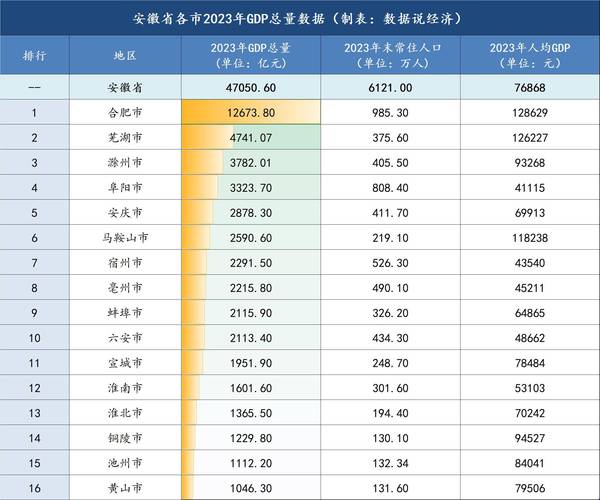
Task: Select the per-capita value 53103
Action: [530, 388]
